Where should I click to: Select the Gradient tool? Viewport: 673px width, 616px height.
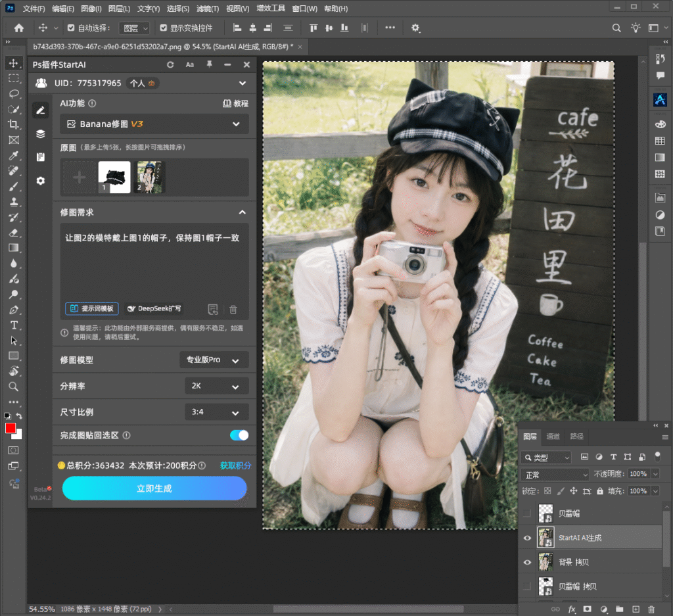pos(14,248)
